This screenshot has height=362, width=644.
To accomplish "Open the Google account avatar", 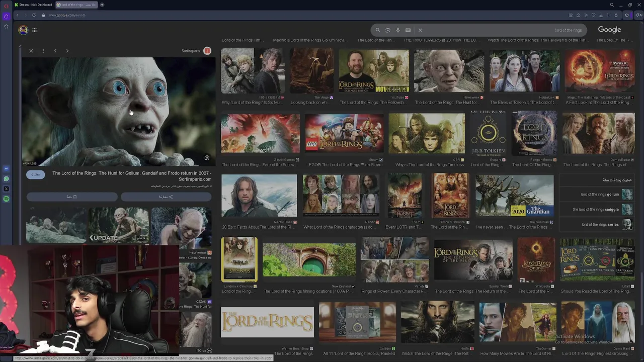I will pyautogui.click(x=23, y=30).
